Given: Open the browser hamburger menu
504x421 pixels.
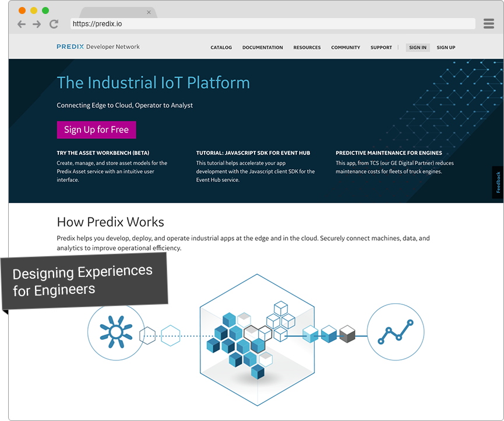Looking at the screenshot, I should tap(489, 23).
